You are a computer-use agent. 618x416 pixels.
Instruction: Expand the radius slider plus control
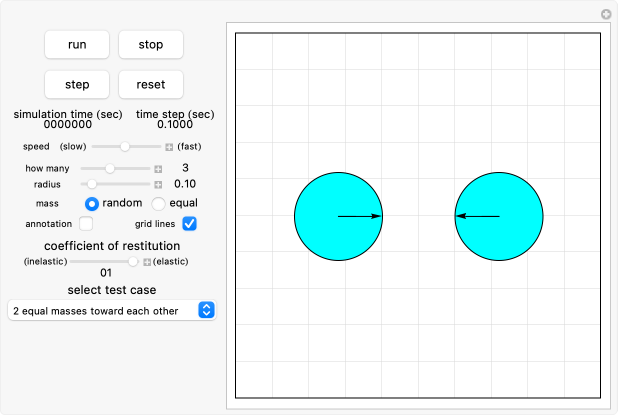158,185
